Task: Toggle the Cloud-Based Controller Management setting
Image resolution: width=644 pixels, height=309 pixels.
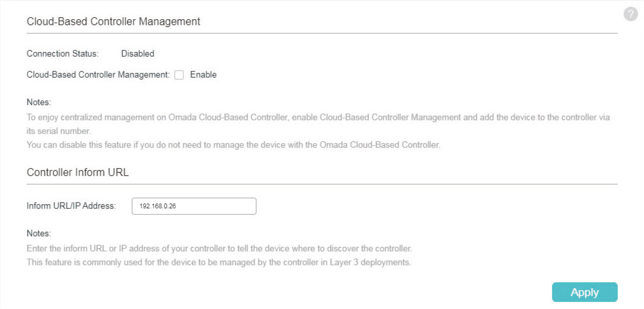Action: point(179,74)
